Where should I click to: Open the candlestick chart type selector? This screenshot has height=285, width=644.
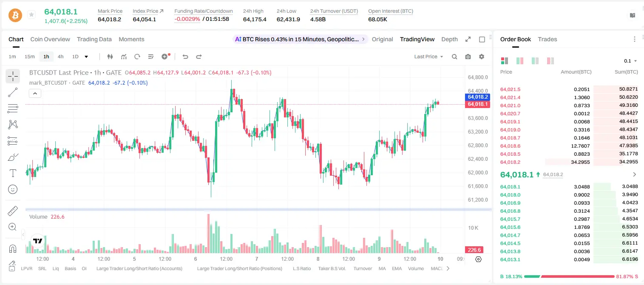(x=110, y=57)
